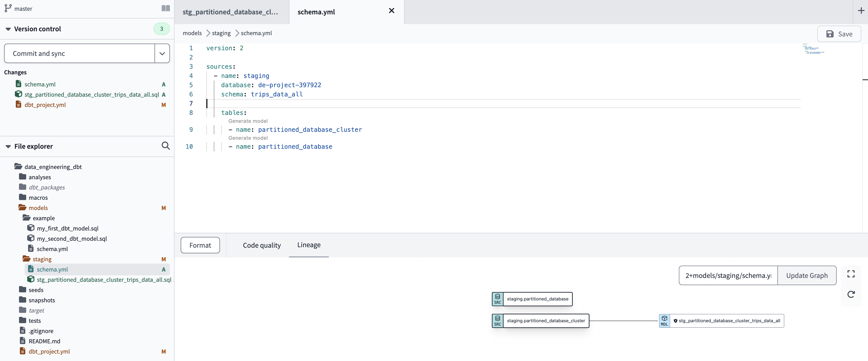The height and width of the screenshot is (361, 868).
Task: Click the model cube icon in the Changes list
Action: [x=18, y=94]
